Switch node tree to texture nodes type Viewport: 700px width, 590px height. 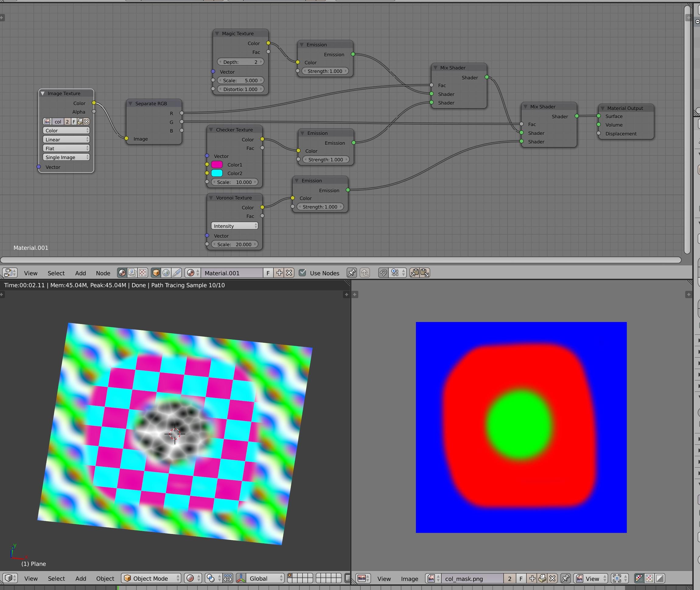[x=143, y=273]
